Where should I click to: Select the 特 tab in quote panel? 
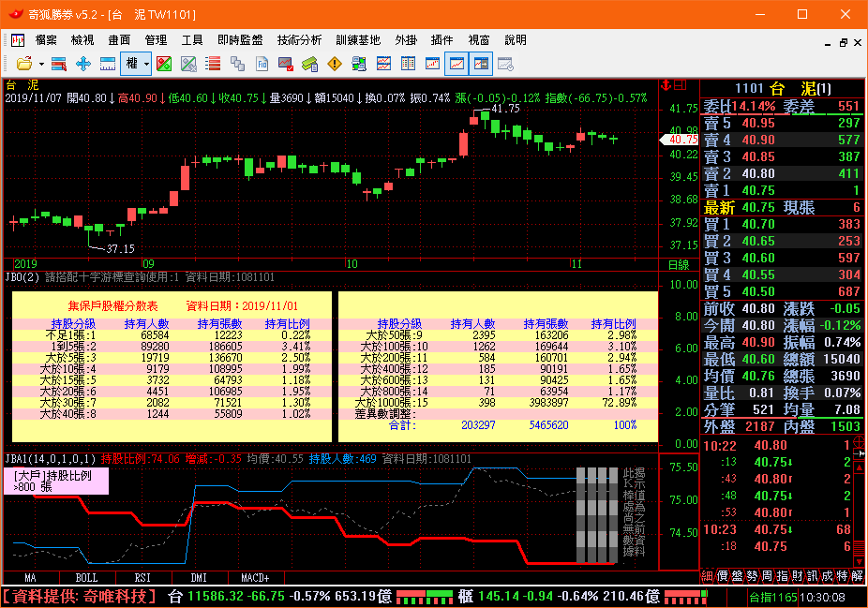842,576
